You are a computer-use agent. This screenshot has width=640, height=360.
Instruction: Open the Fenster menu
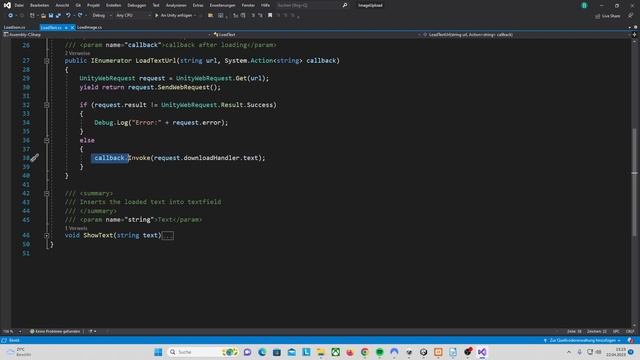(248, 5)
